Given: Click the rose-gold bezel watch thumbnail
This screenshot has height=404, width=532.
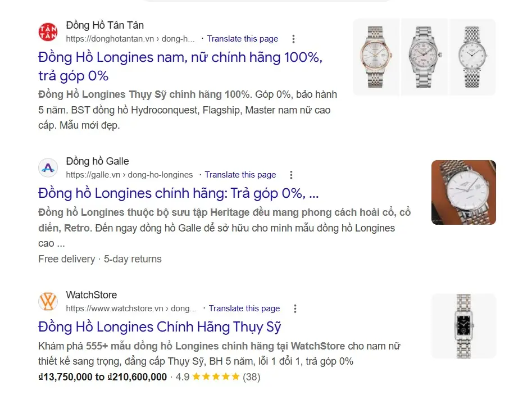Looking at the screenshot, I should tap(376, 57).
